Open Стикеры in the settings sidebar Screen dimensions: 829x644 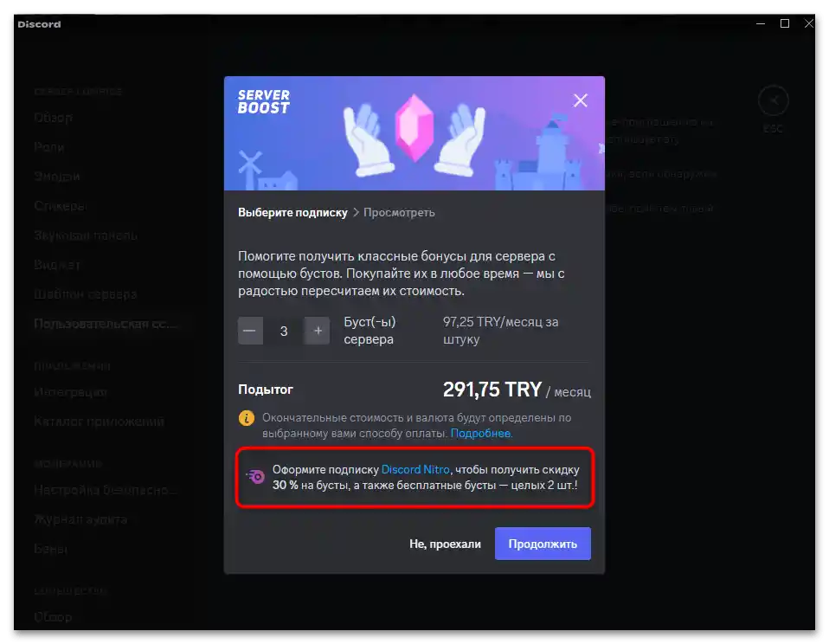coord(61,206)
